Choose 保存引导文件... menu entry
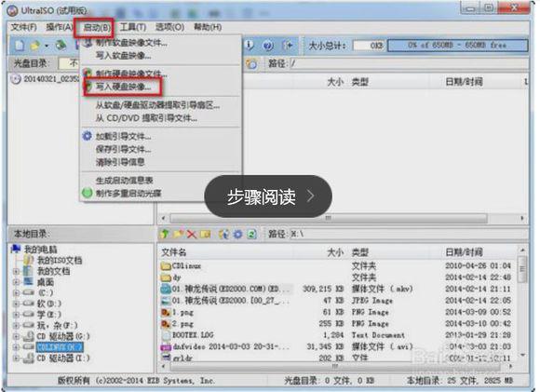The image size is (540, 392). (123, 149)
